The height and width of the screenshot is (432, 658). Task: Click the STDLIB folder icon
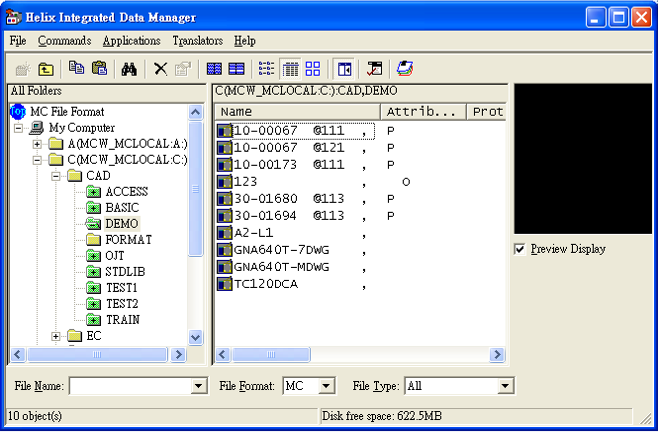click(94, 272)
